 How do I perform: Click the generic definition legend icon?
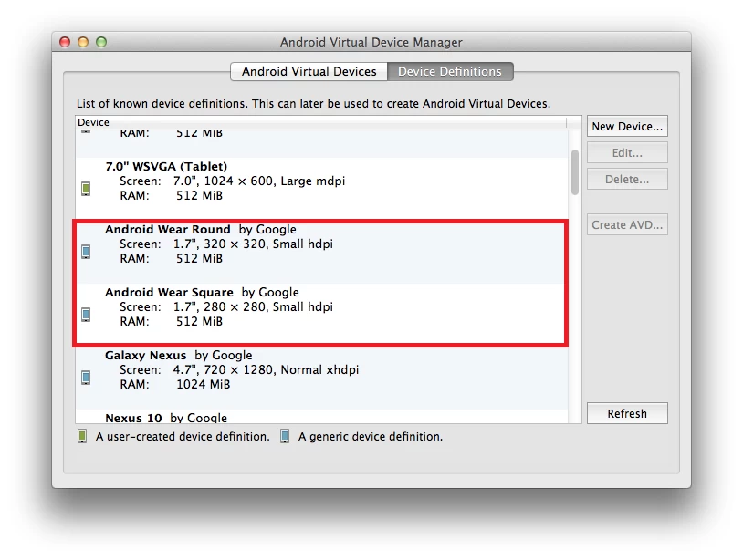285,437
